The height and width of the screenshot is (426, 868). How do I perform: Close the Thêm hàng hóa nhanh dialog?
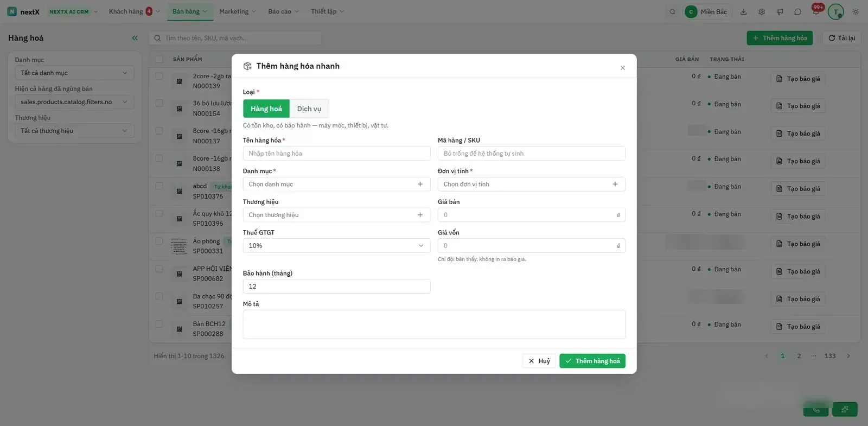tap(622, 68)
